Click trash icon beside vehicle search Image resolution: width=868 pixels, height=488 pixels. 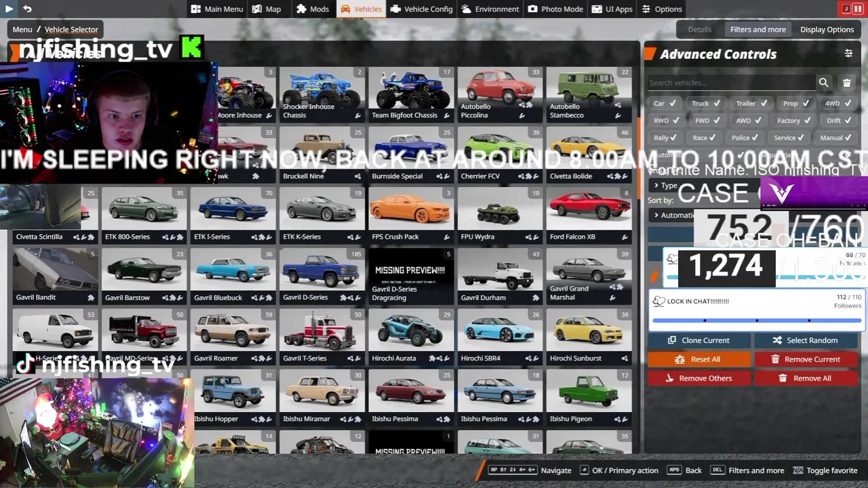(x=846, y=83)
